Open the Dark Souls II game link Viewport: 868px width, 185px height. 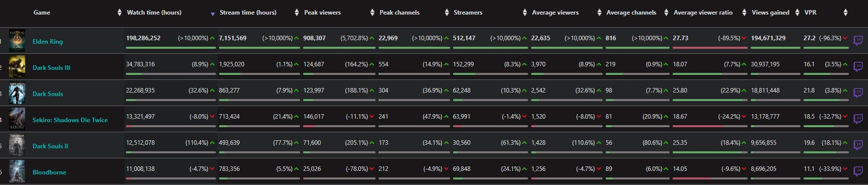pyautogui.click(x=50, y=146)
